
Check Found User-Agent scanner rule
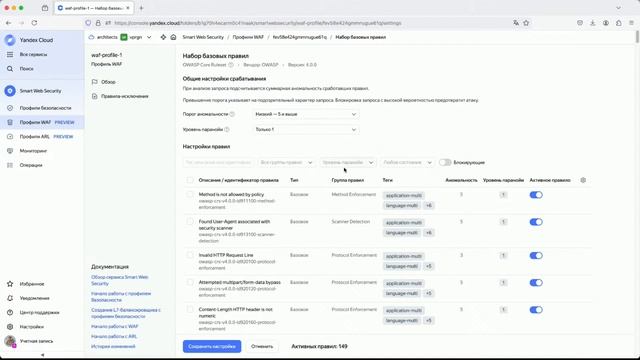[190, 222]
